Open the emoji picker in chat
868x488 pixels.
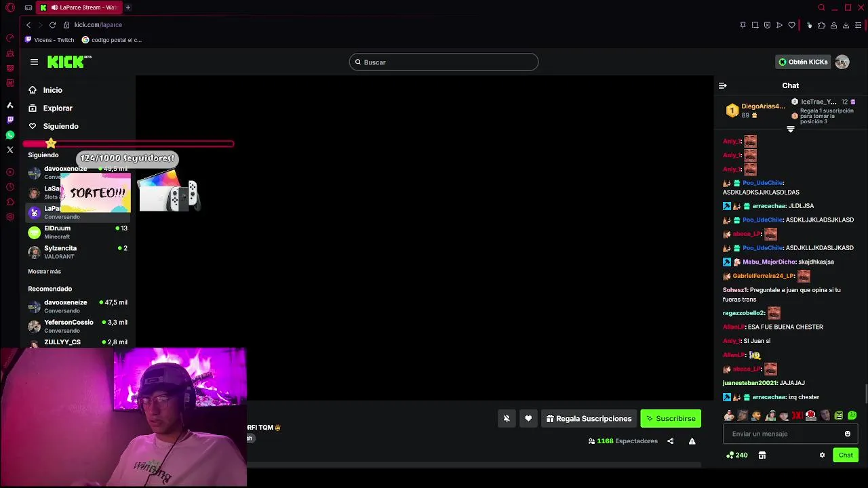point(848,434)
